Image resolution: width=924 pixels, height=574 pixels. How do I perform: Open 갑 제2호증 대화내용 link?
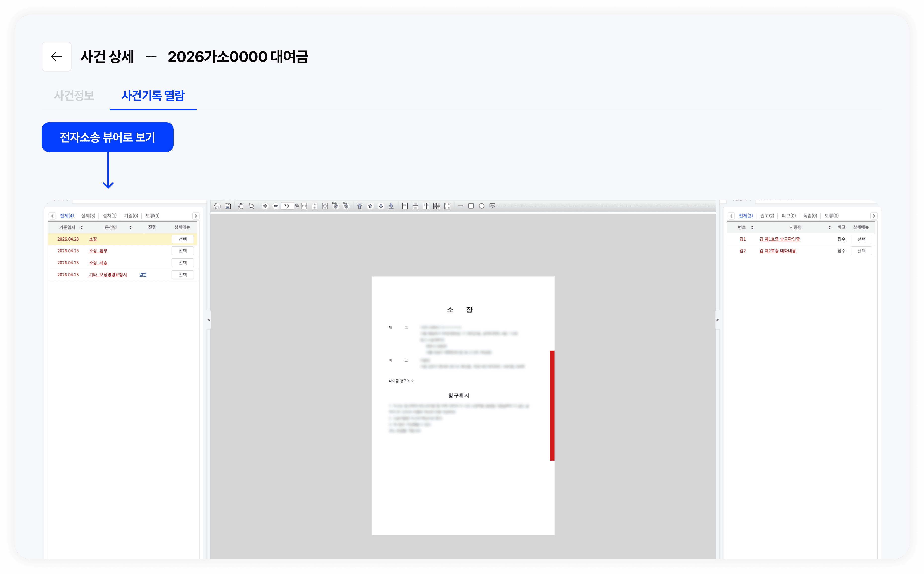777,251
